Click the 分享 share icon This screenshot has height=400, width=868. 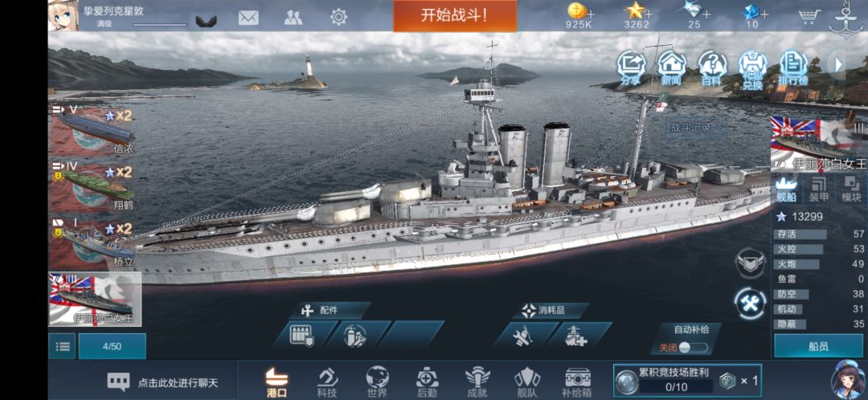coord(631,68)
